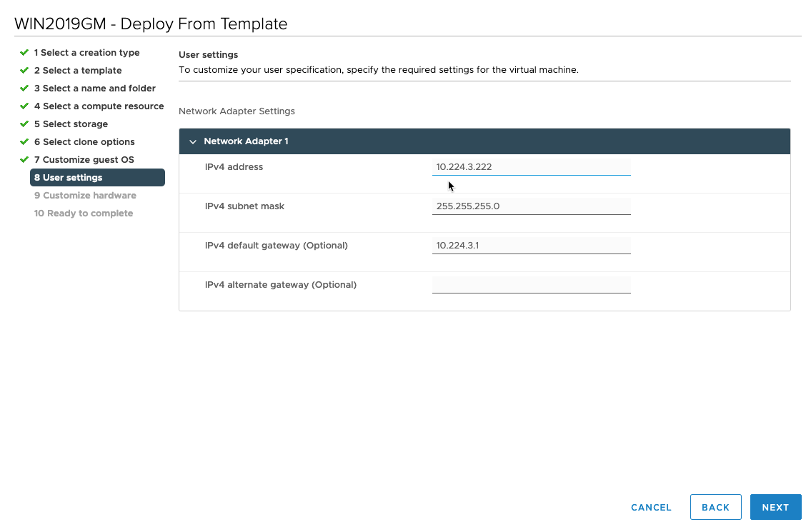Click the checkmark beside 'Select a template'
The height and width of the screenshot is (532, 811).
pos(24,70)
